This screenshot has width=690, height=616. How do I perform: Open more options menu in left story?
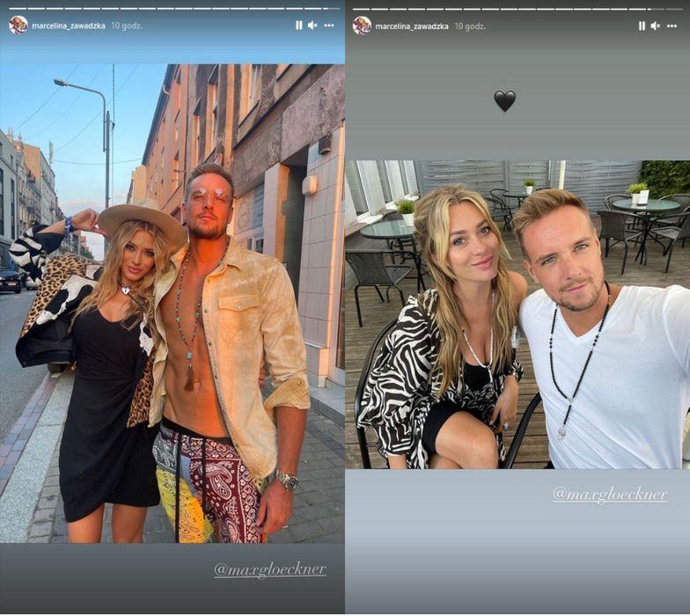329,26
